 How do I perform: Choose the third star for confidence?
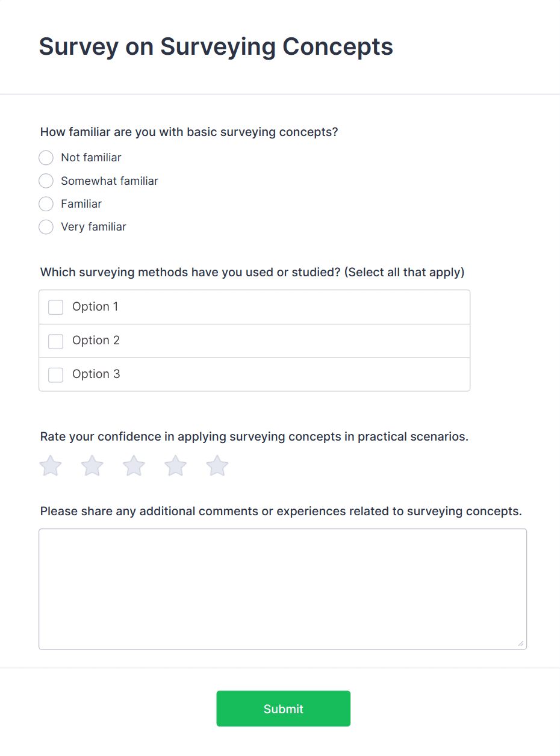134,466
